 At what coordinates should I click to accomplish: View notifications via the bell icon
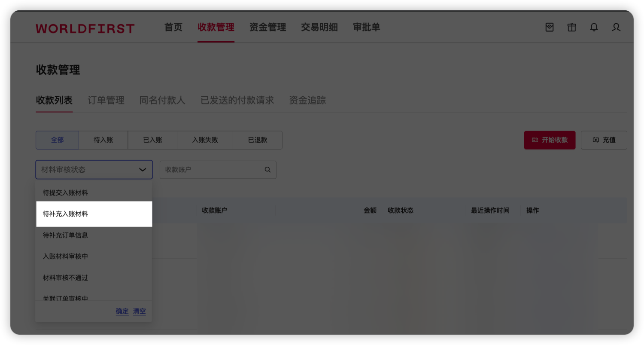pos(594,27)
